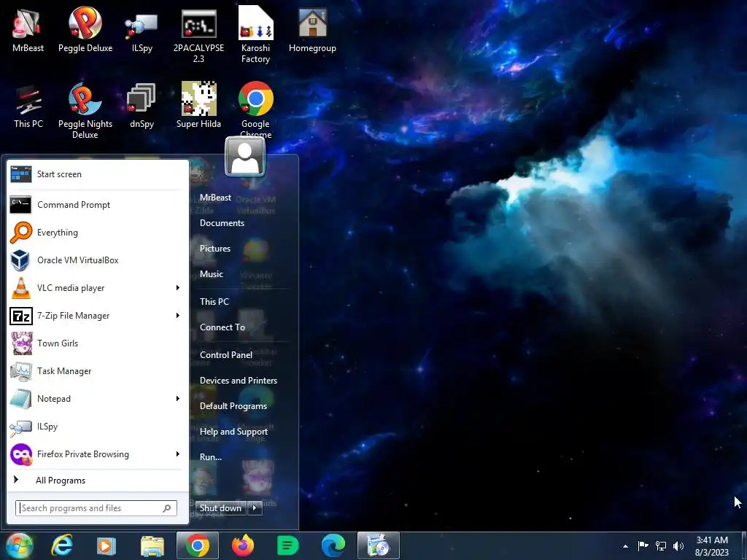Open File Explorer from taskbar

click(152, 545)
